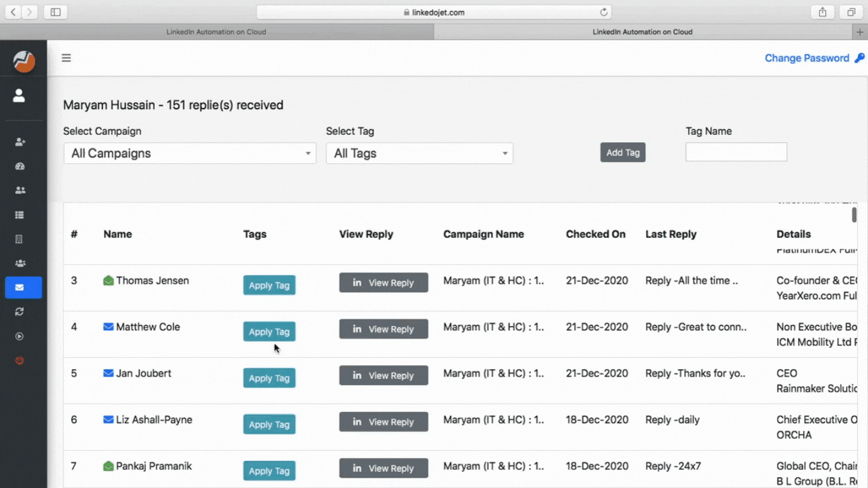Click the Safari forward arrow
The height and width of the screenshot is (488, 868).
pyautogui.click(x=30, y=12)
